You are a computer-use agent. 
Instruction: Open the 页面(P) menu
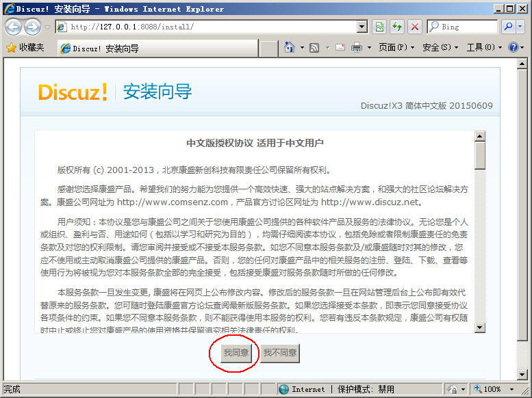click(x=396, y=47)
